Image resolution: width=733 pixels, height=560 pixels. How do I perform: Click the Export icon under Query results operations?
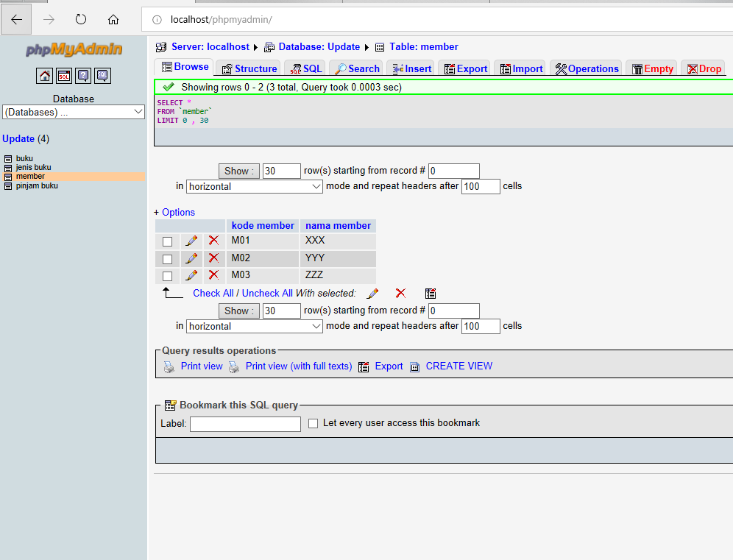tap(364, 366)
